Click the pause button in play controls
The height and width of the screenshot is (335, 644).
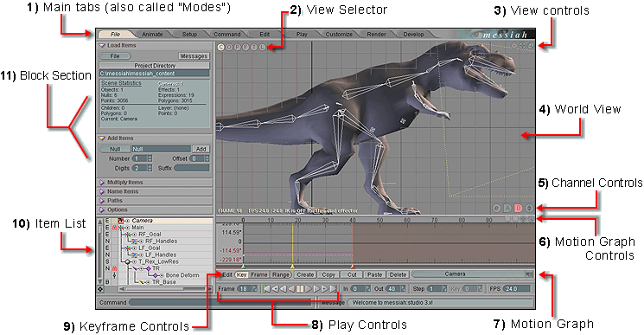[299, 288]
